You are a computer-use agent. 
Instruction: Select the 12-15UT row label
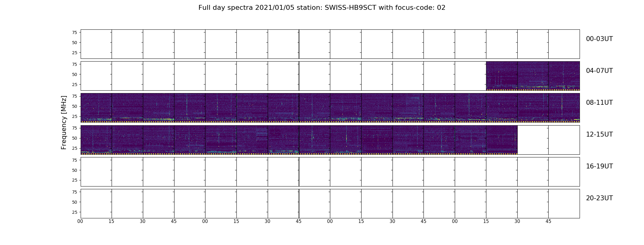tap(599, 134)
